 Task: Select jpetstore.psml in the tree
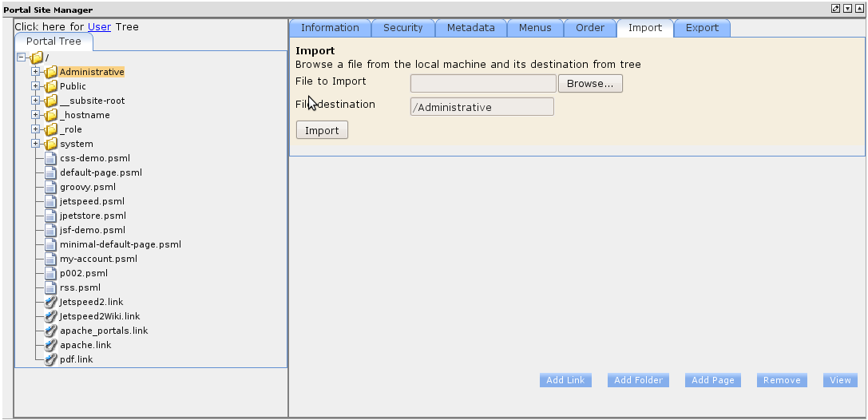93,216
